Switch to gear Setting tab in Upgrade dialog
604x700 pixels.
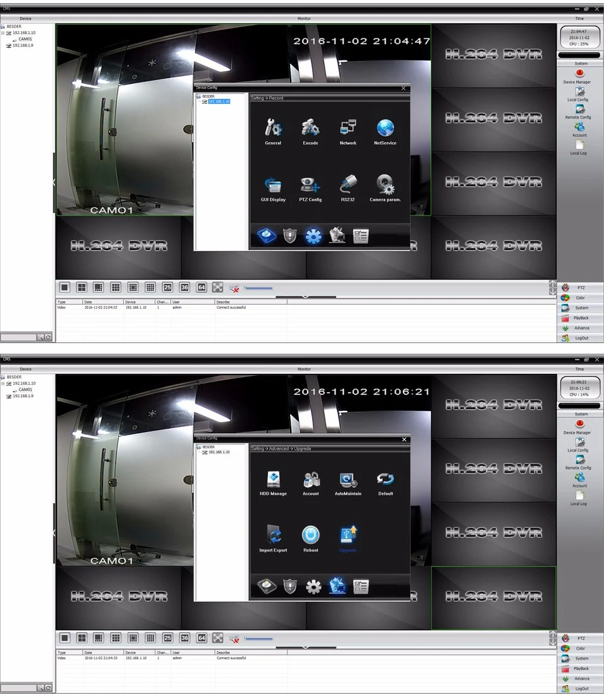click(313, 586)
